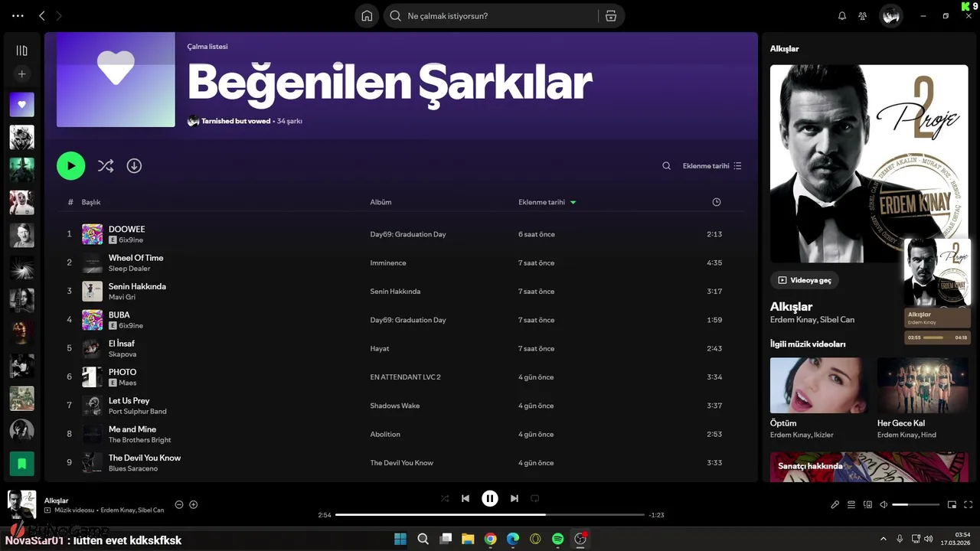Sort by Eklenme tarihi column header
980x551 pixels.
[547, 202]
